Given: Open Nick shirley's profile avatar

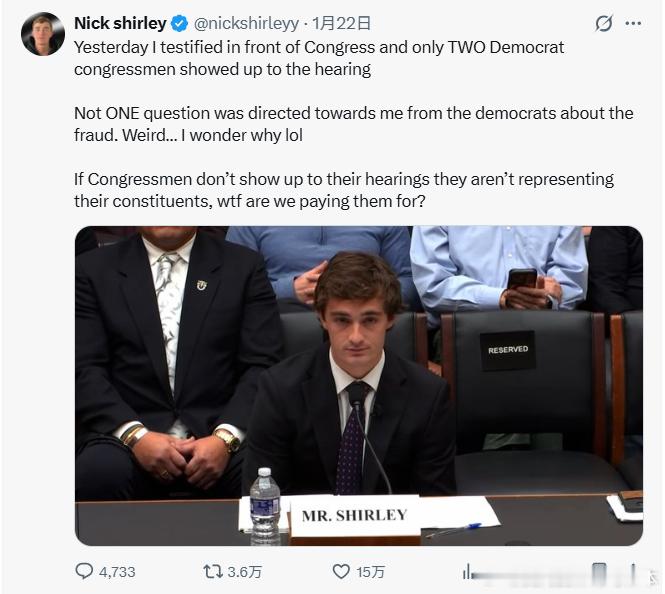Looking at the screenshot, I should [x=42, y=34].
